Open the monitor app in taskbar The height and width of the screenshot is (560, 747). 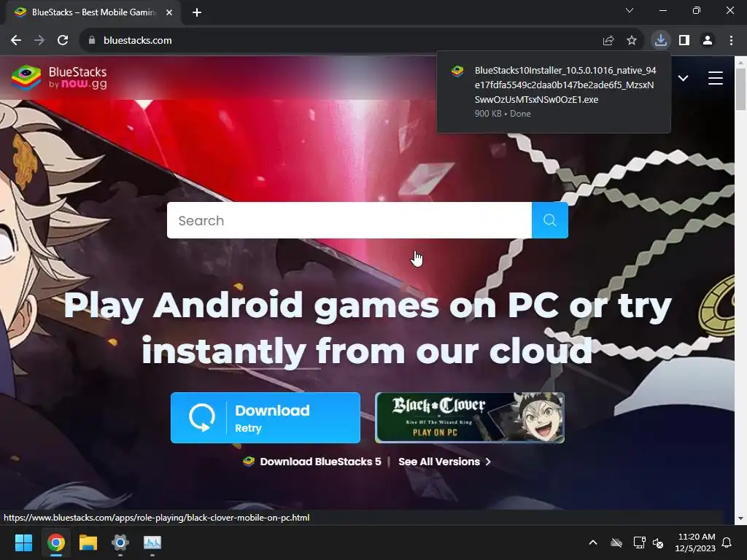click(x=152, y=542)
